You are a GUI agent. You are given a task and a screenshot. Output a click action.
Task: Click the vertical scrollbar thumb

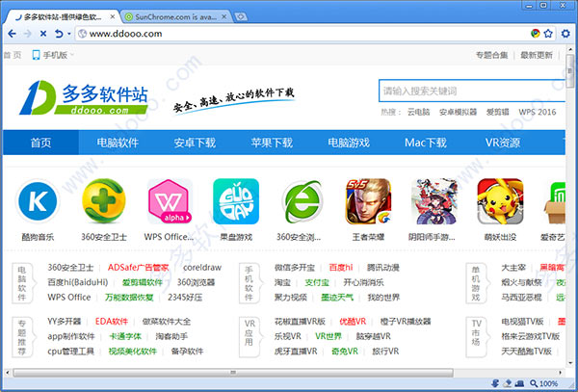coord(570,71)
